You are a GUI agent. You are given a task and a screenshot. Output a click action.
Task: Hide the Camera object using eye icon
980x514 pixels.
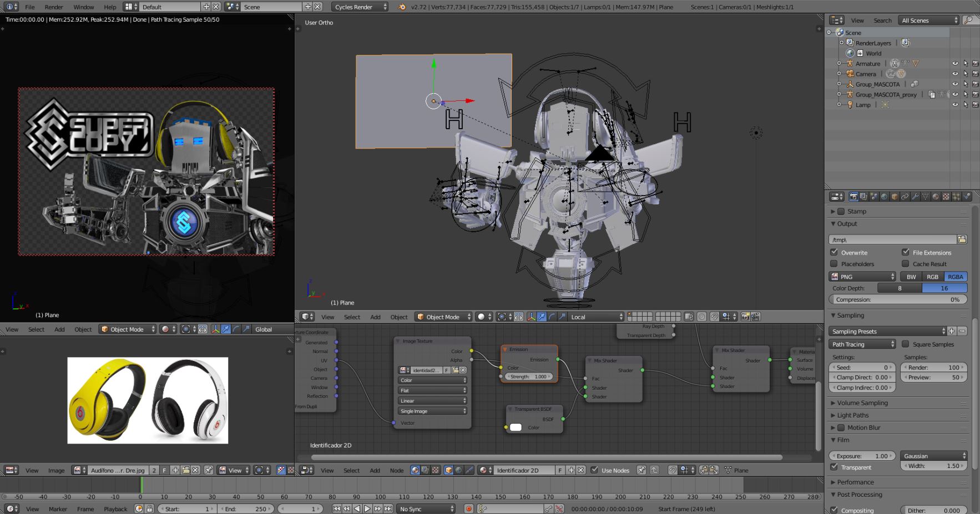pos(955,74)
